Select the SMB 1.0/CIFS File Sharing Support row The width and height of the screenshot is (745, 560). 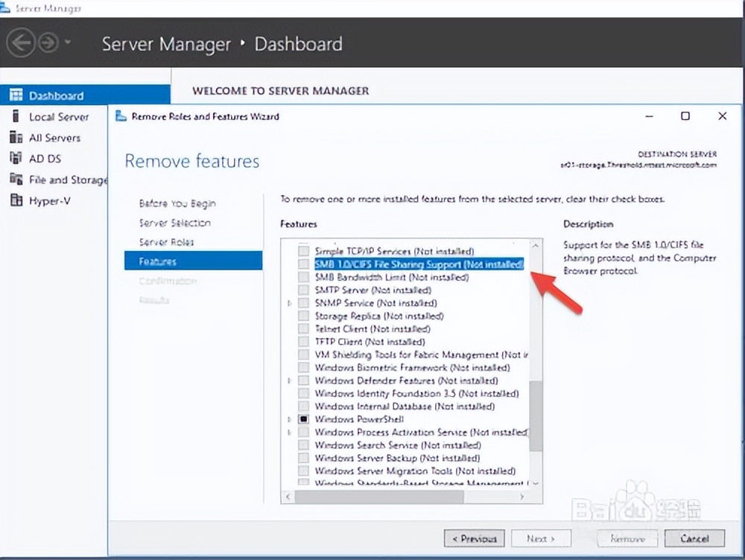[419, 264]
